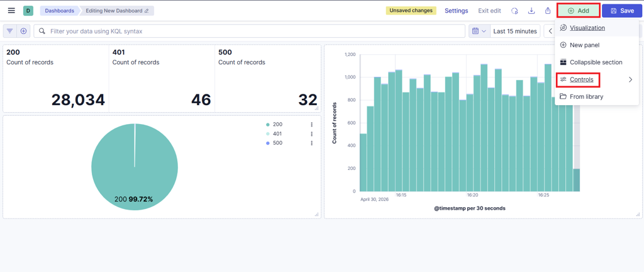Open options menu for legend item 500
The height and width of the screenshot is (272, 644).
(312, 144)
